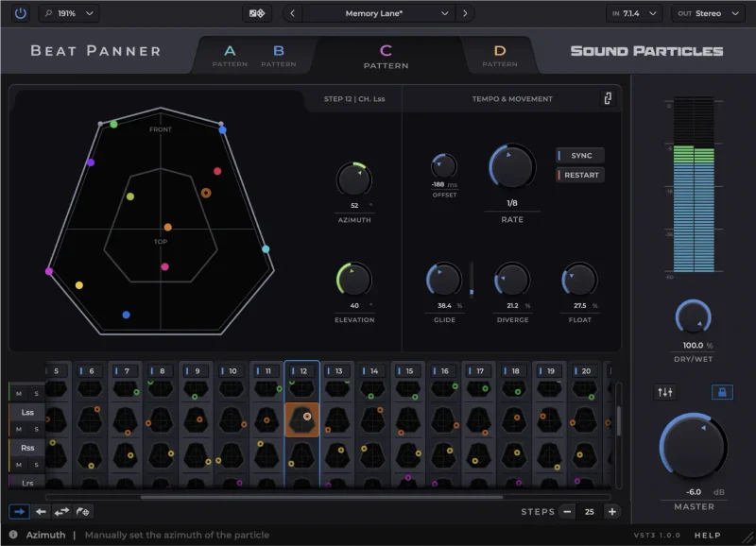The width and height of the screenshot is (756, 546).
Task: Open the mixer faders icon
Action: click(x=665, y=392)
